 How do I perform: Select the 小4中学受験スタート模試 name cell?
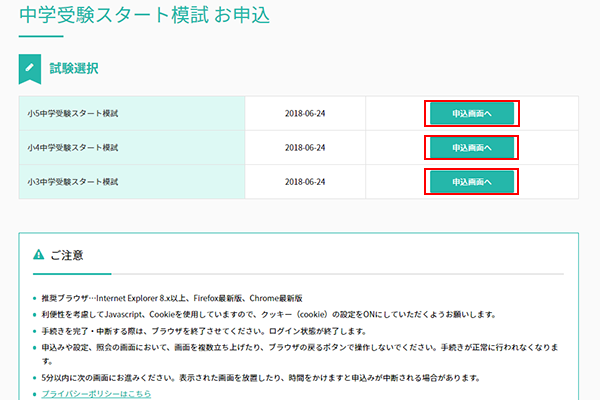point(73,148)
